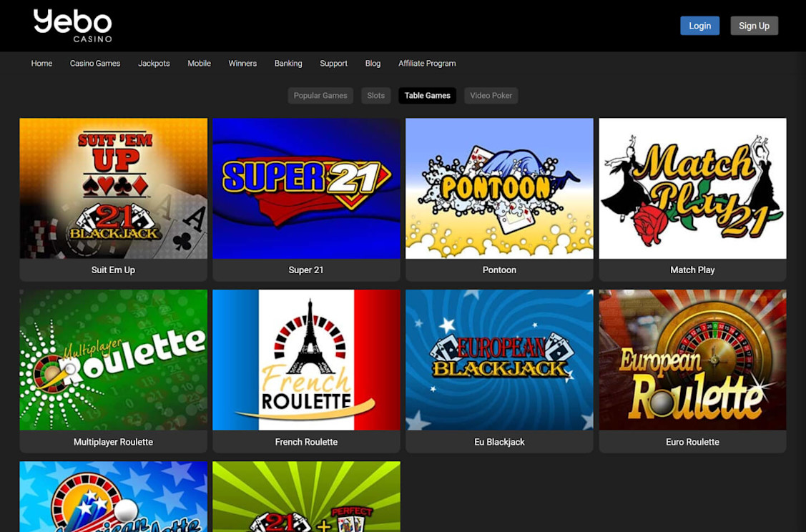Screen dimensions: 806x532
Task: Click the Euro Roulette title label
Action: click(x=692, y=441)
